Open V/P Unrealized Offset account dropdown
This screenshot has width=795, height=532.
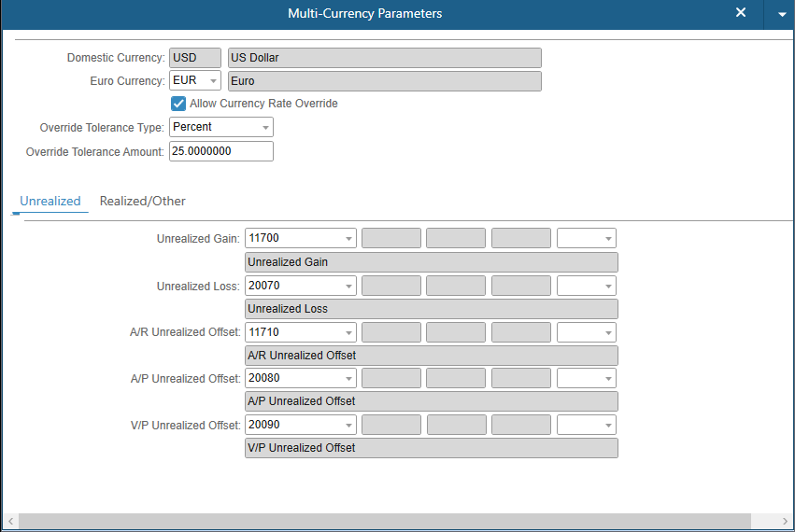[x=348, y=426]
